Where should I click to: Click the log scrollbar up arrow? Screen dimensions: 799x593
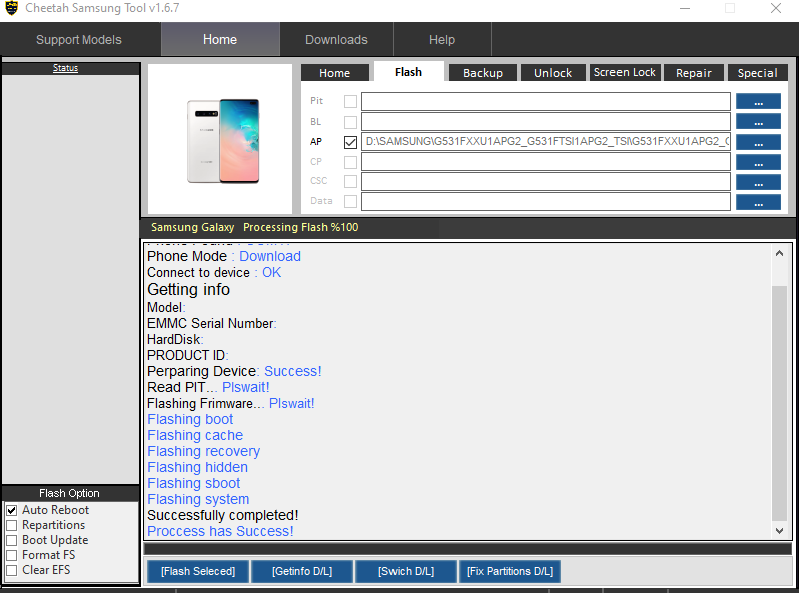click(x=779, y=253)
